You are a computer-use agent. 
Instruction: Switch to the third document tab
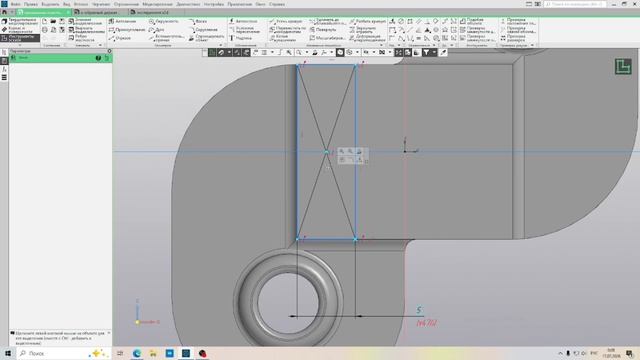point(155,12)
